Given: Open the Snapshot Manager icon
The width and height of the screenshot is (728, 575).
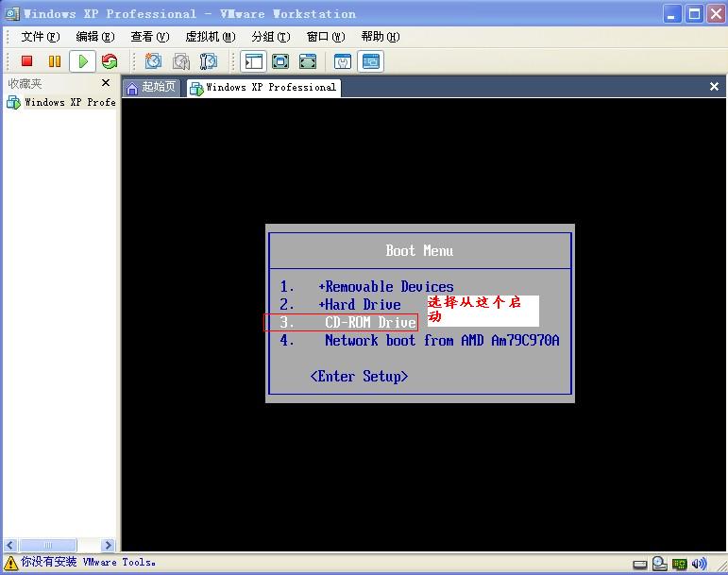Looking at the screenshot, I should click(209, 61).
